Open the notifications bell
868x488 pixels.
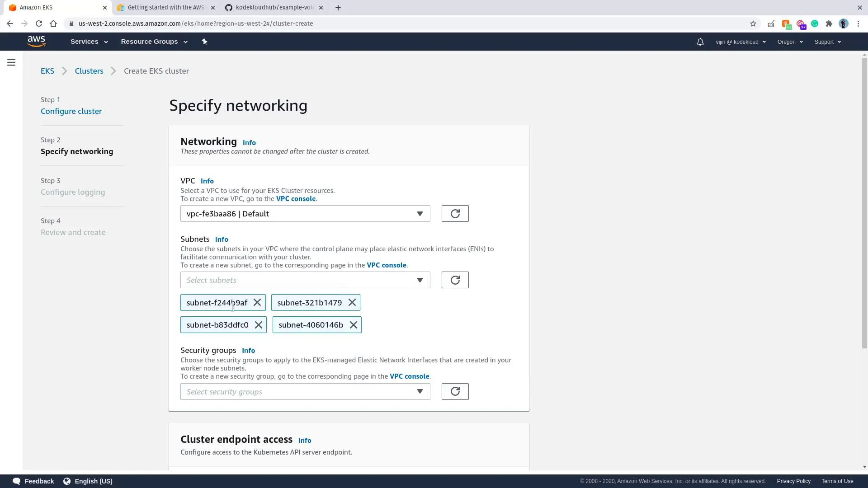click(700, 42)
